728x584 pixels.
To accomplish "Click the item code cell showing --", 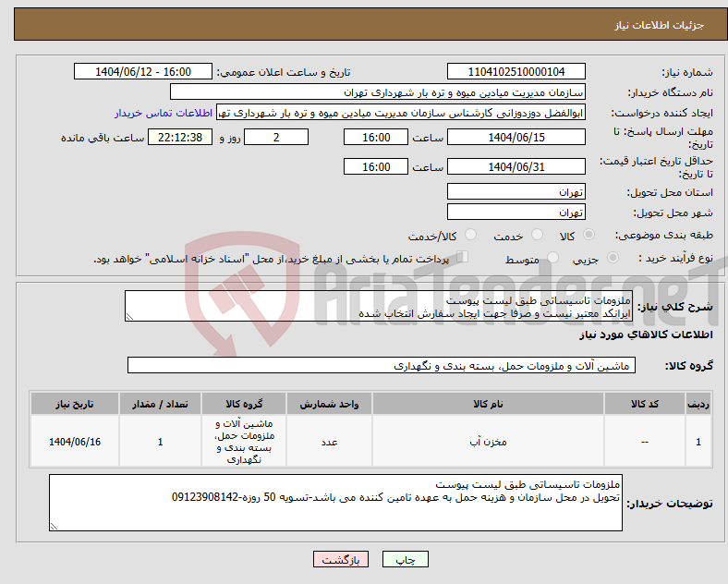I will (644, 442).
